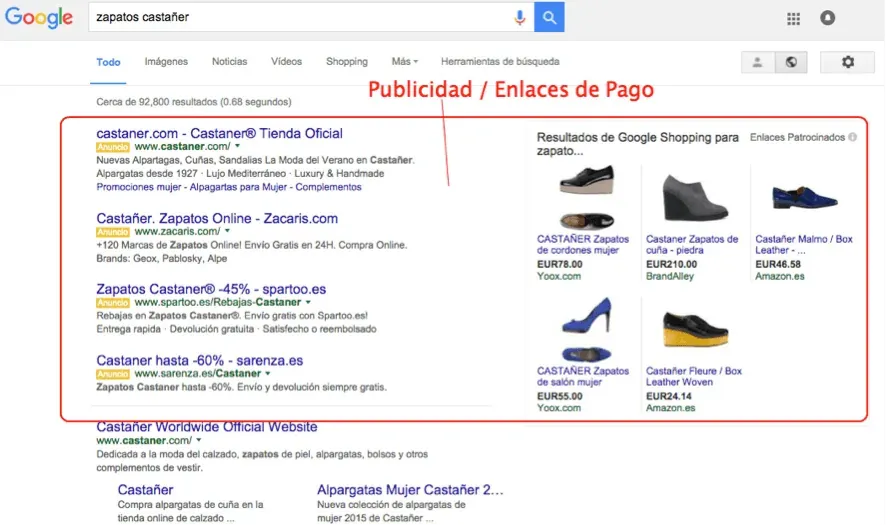Click the black lace-up shoe thumbnail

586,196
